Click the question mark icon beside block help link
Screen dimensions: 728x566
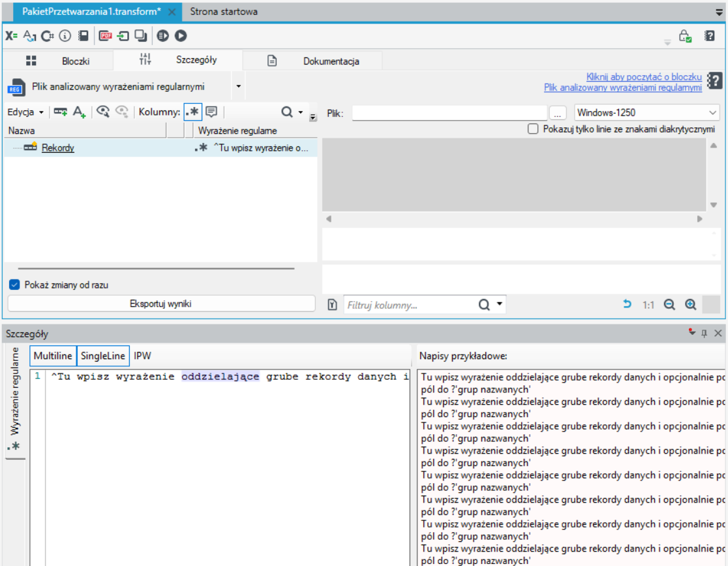pos(714,82)
